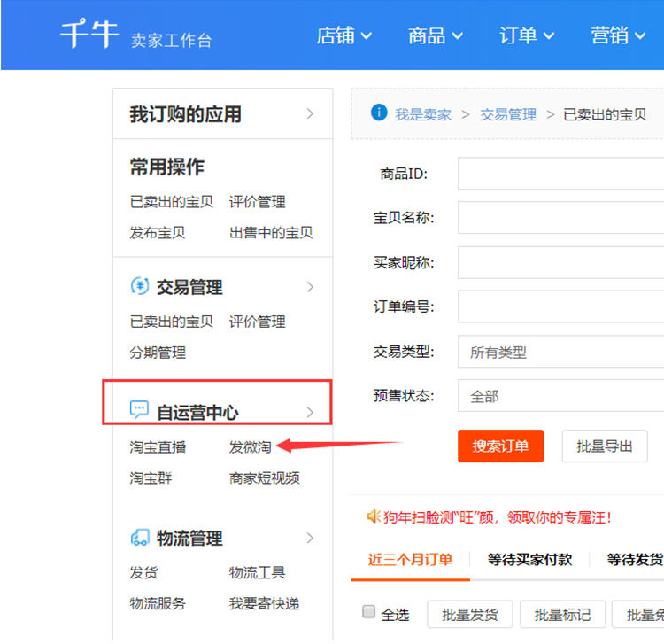Open 出售中的宝贝 link

click(x=271, y=232)
